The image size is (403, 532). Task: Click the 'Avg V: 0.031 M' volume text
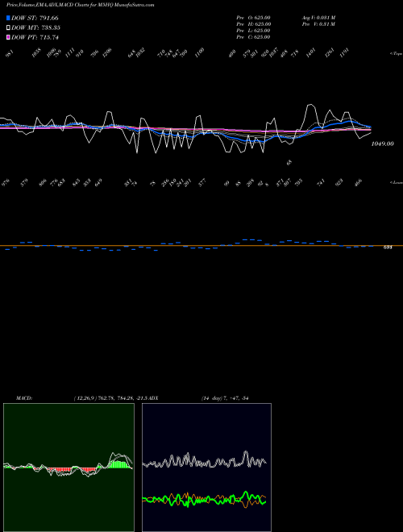319,18
